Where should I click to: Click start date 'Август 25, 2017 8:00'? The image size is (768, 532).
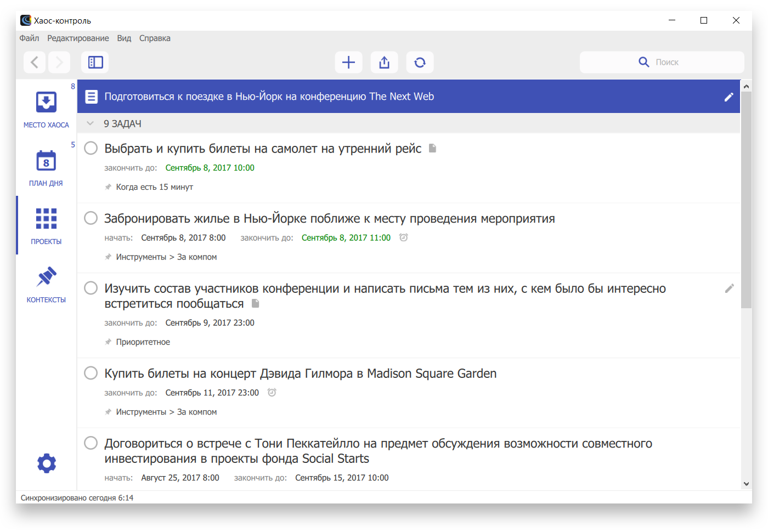[x=180, y=478]
